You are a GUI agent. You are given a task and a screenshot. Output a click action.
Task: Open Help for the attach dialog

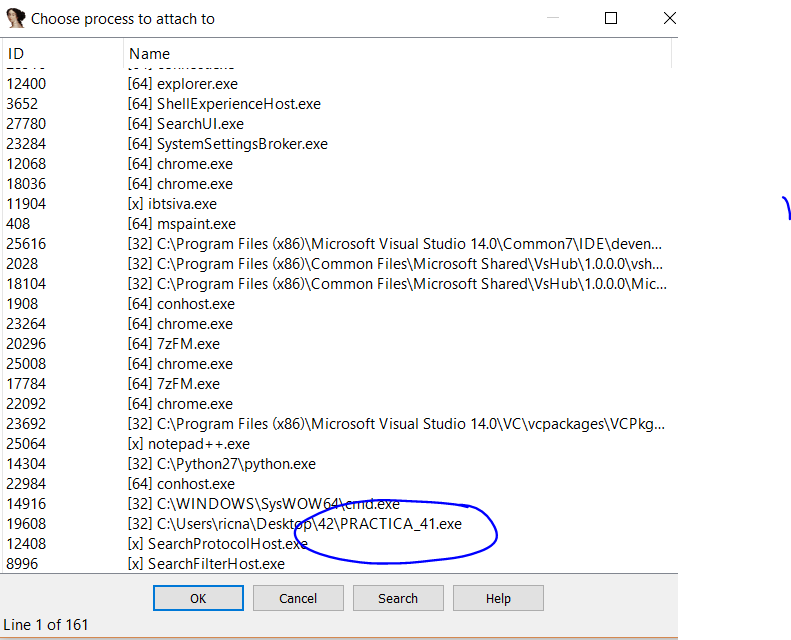click(498, 598)
